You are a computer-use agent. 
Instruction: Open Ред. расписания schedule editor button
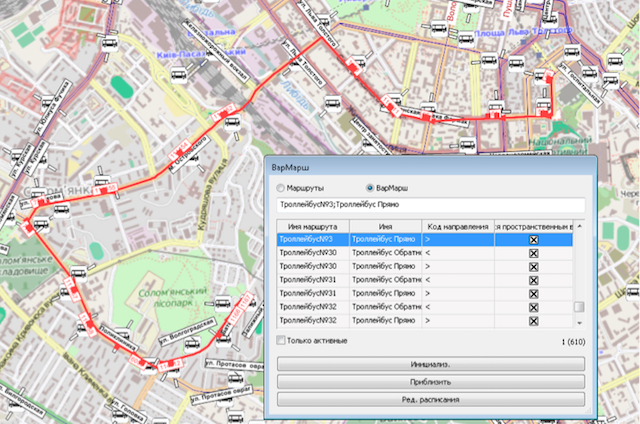[429, 399]
